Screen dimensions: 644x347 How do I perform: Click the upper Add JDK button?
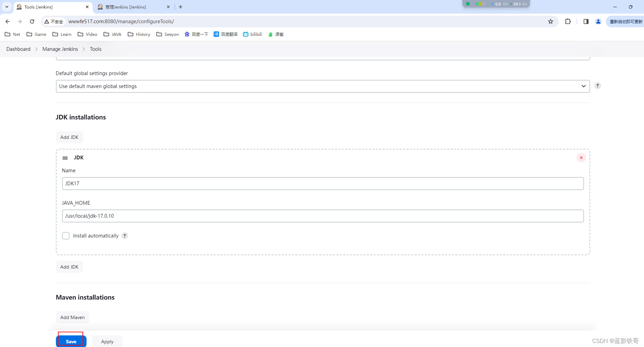tap(70, 137)
